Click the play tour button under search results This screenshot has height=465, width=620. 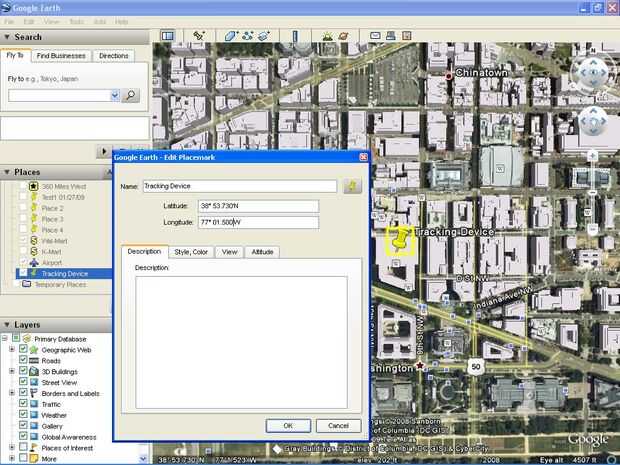tap(104, 151)
